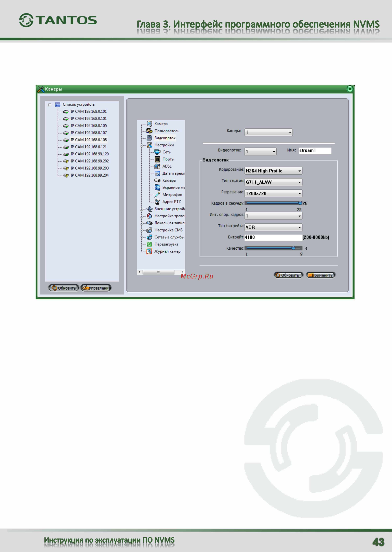The image size is (392, 552).
Task: Expand the Настройка CMS node
Action: (x=141, y=231)
